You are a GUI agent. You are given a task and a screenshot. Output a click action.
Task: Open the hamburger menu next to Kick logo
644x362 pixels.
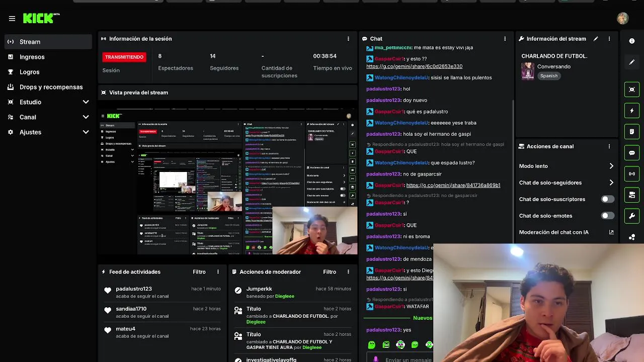tap(12, 19)
